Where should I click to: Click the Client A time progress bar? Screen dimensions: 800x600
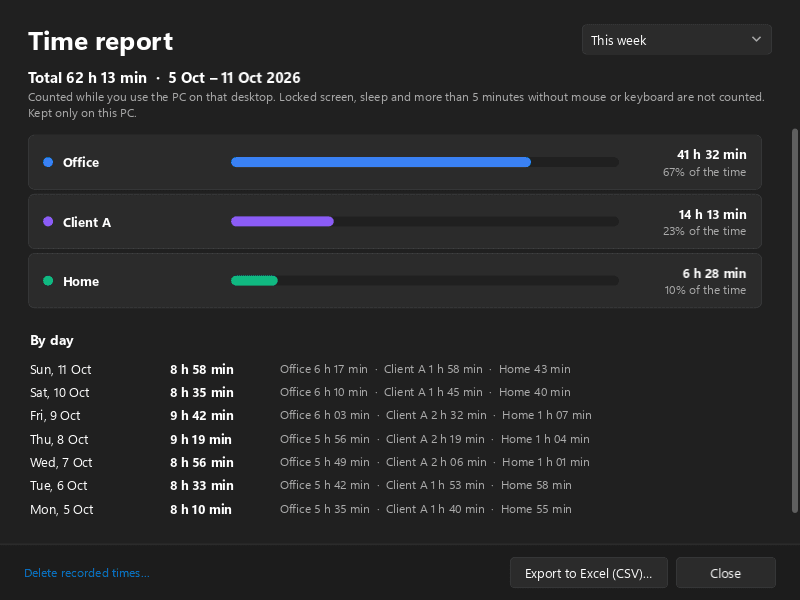[x=424, y=221]
